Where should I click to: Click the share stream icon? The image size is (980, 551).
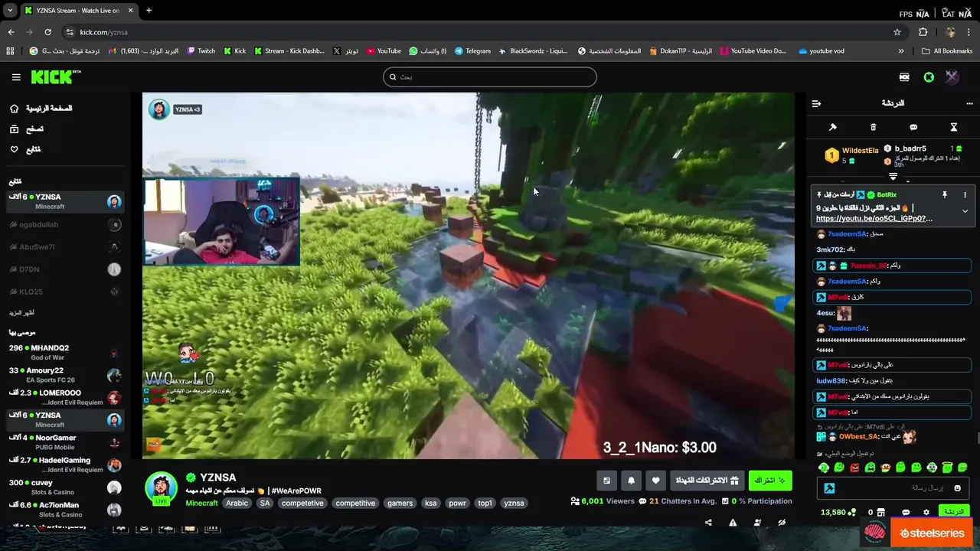pos(708,523)
